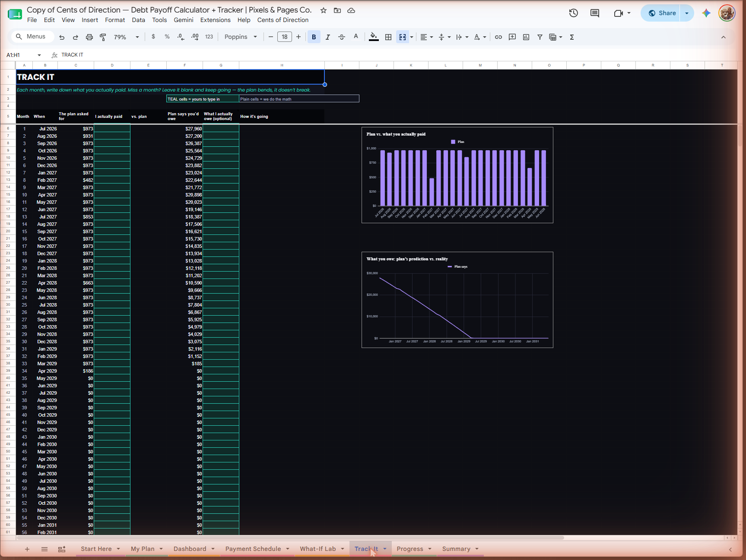This screenshot has height=560, width=746.
Task: Open functions sigma icon
Action: tap(572, 37)
